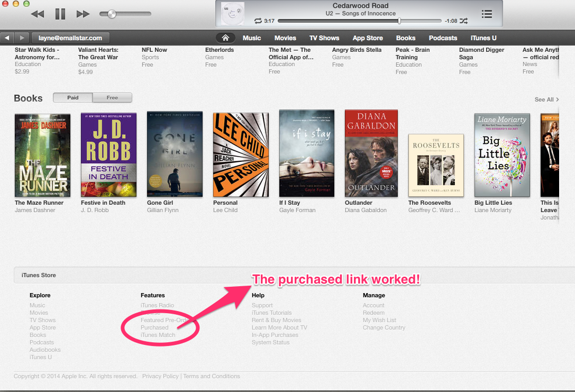Screen dimensions: 575x392
Task: Click the Gone Girl title link
Action: [160, 203]
